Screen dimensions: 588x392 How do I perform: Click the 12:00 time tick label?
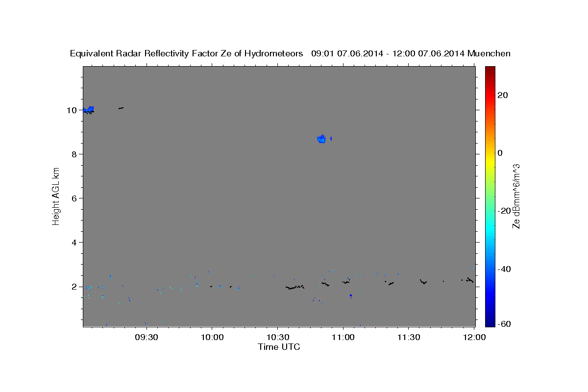coord(474,337)
